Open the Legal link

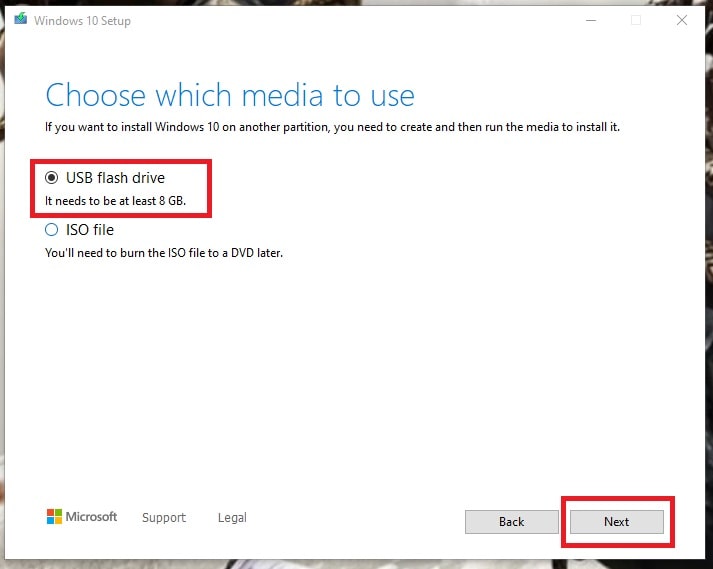(x=232, y=518)
